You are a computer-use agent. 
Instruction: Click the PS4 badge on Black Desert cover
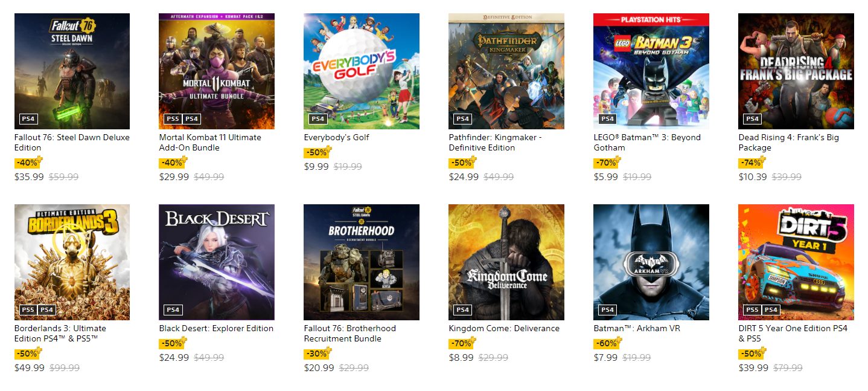click(173, 310)
